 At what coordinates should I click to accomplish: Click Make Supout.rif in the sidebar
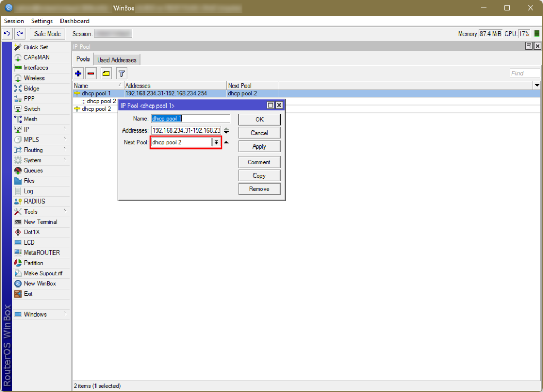[43, 273]
